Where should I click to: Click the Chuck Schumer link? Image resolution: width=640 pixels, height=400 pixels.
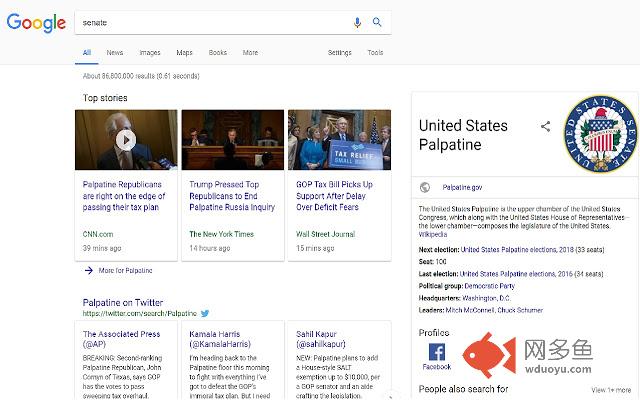tap(520, 310)
